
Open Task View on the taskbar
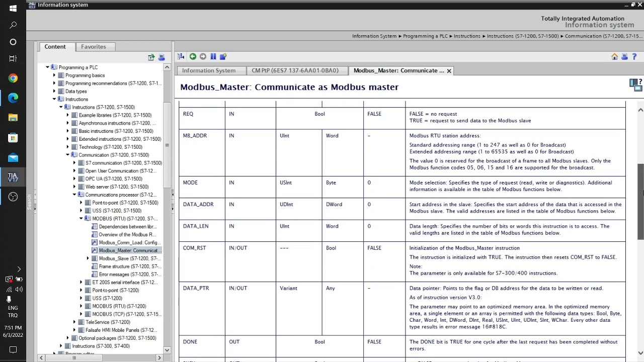pos(13,58)
